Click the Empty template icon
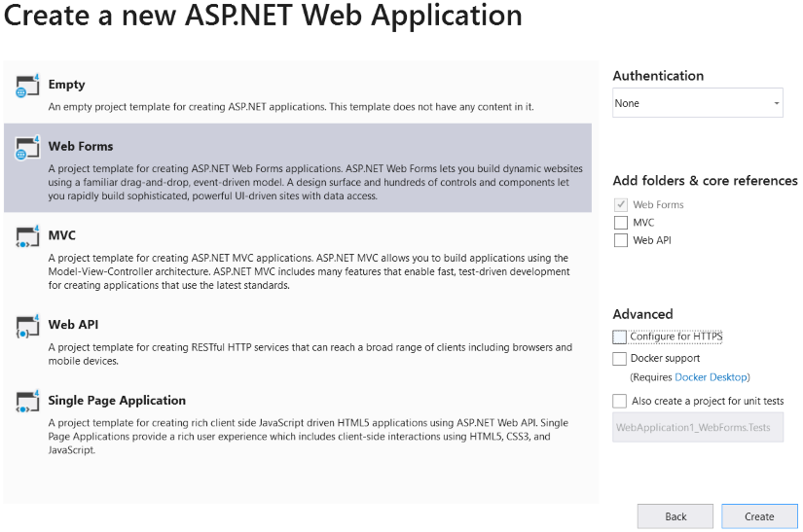Screen dimensions: 803x532 (27, 86)
